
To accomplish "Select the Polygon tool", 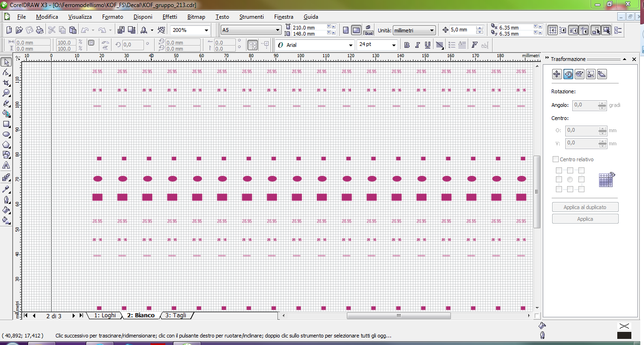I will tap(6, 145).
